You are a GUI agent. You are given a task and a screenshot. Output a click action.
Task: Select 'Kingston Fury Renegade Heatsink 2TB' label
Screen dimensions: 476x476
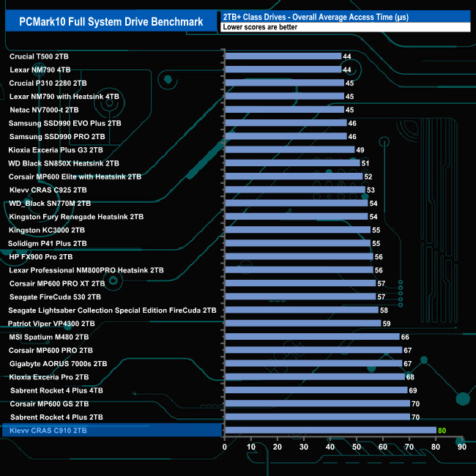point(76,217)
